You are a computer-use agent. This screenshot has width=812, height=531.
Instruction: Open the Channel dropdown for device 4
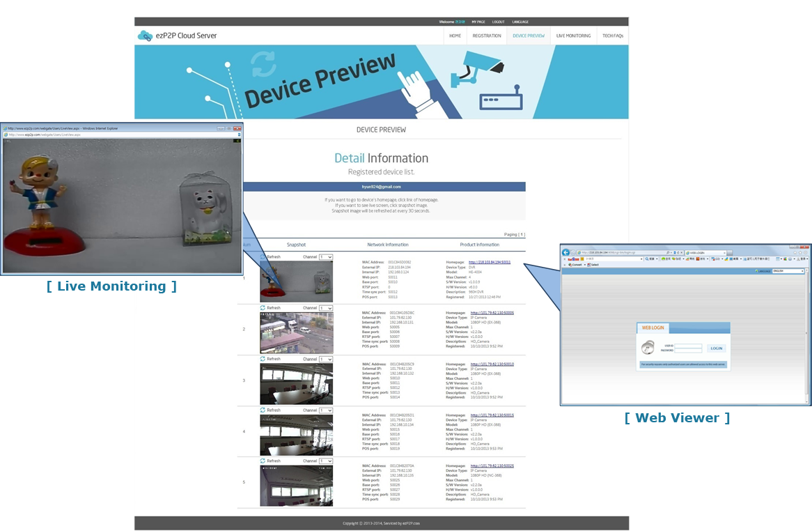point(326,410)
